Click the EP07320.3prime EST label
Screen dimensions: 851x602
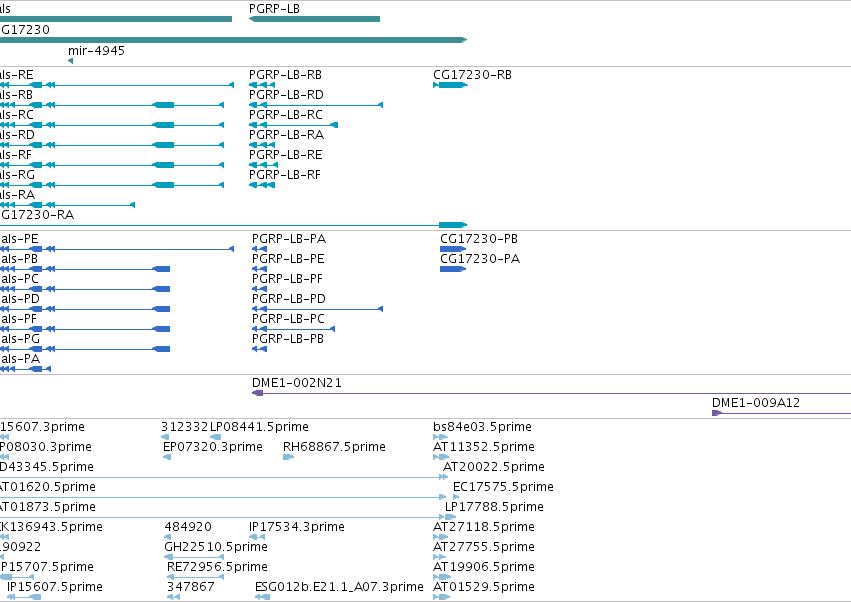coord(213,447)
